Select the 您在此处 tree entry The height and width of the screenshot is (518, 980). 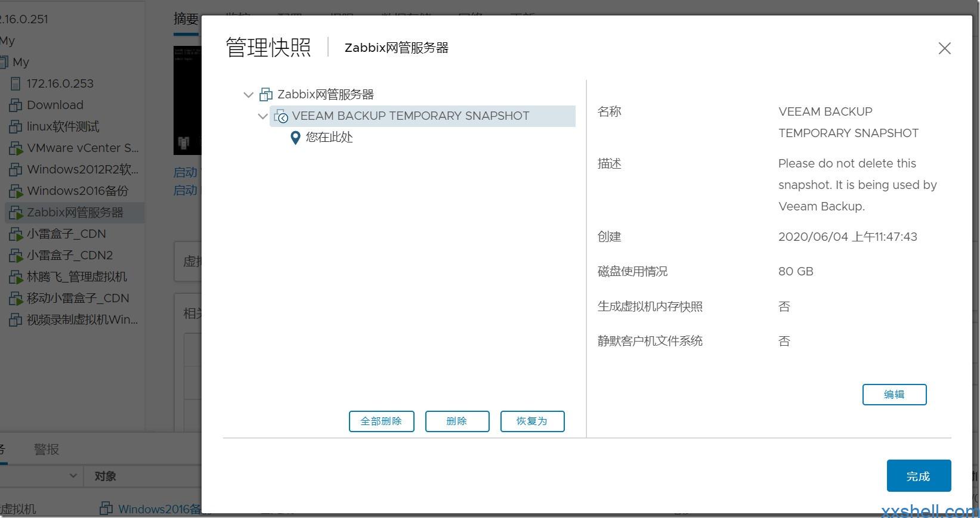[329, 137]
